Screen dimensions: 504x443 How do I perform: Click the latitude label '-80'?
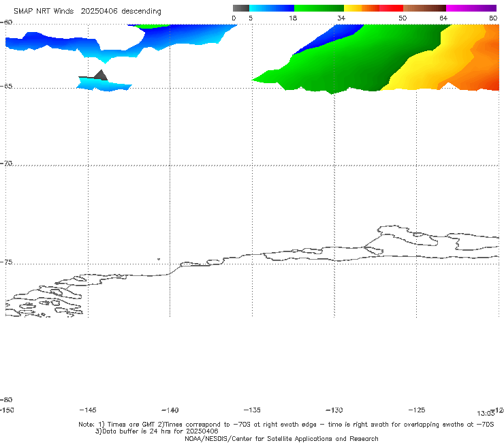[6, 399]
